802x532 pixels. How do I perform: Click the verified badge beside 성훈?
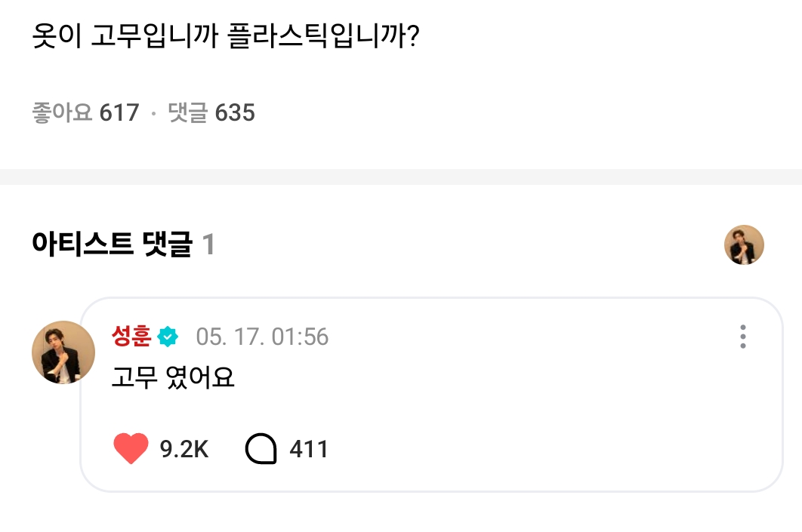[168, 337]
